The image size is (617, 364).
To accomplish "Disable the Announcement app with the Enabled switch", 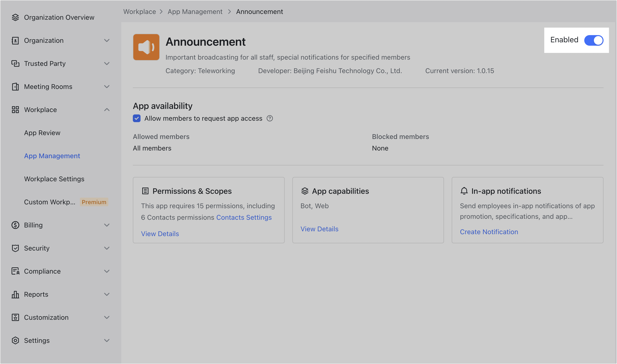I will pyautogui.click(x=594, y=40).
